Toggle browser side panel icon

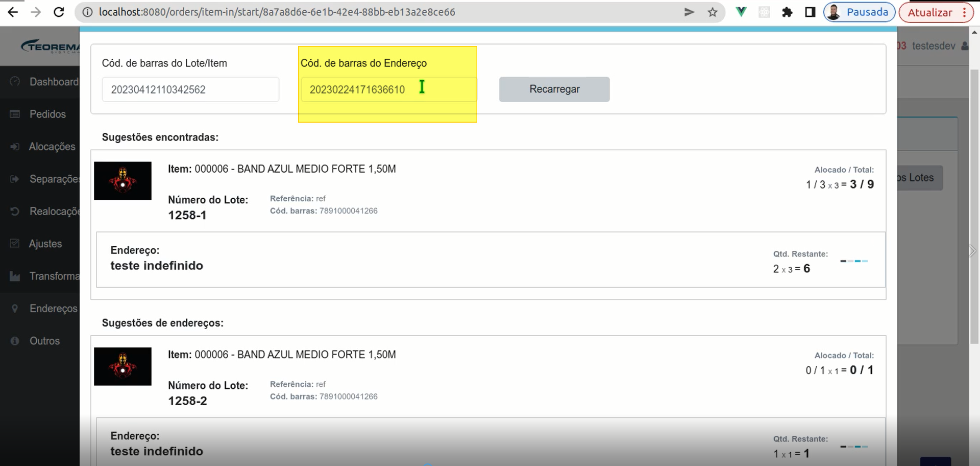point(810,12)
